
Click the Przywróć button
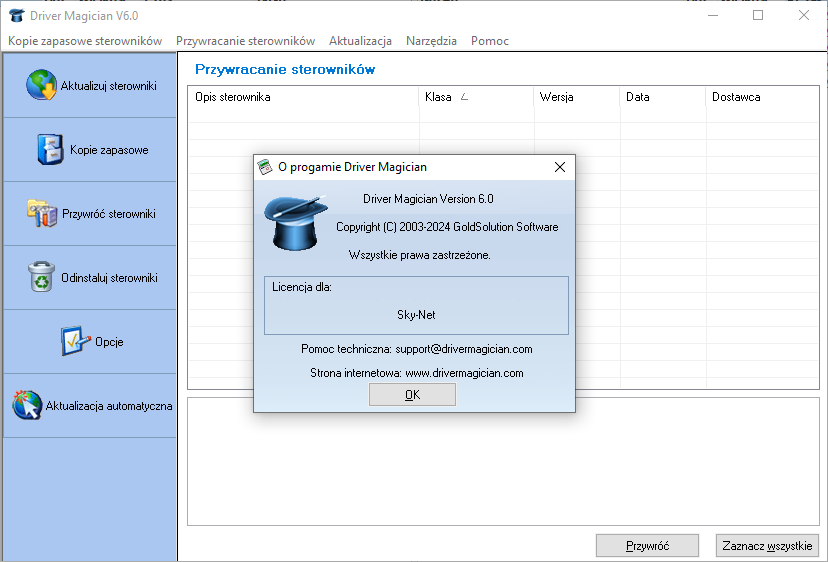(647, 545)
